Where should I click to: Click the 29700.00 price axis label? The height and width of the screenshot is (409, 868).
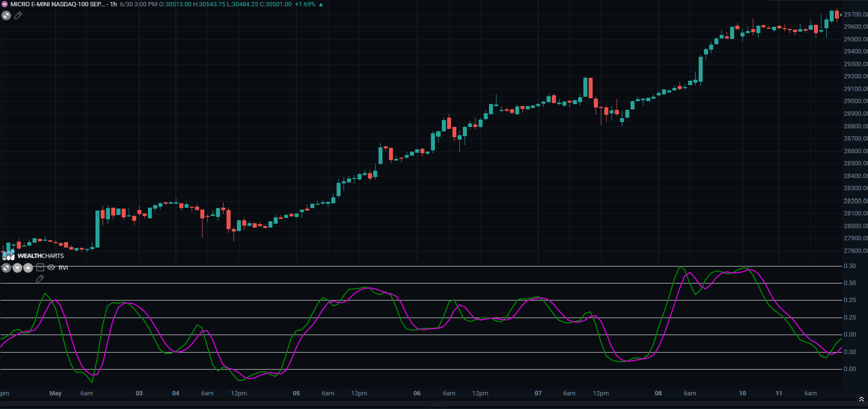[855, 15]
